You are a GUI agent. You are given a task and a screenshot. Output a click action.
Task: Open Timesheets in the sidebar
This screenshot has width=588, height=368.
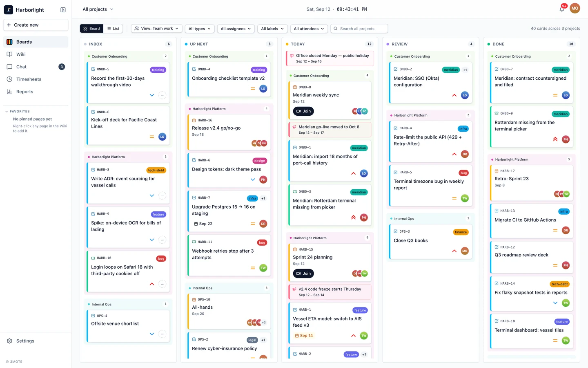pos(36,79)
